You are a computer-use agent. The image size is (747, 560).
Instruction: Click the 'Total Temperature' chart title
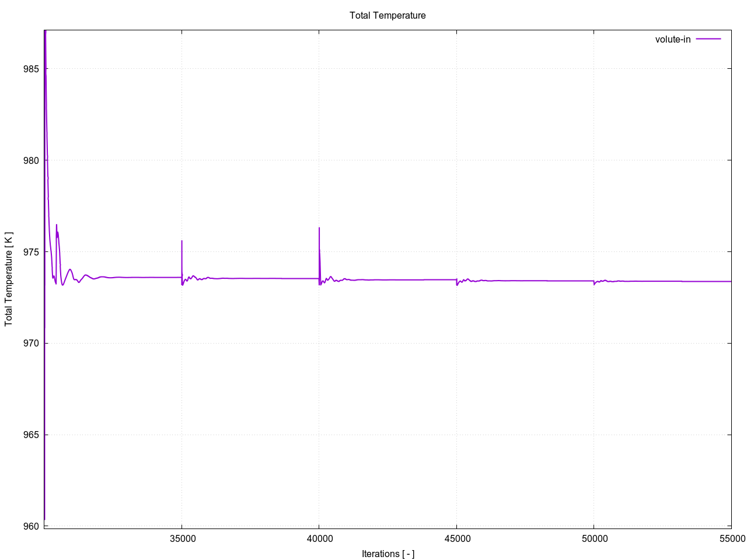tap(388, 16)
